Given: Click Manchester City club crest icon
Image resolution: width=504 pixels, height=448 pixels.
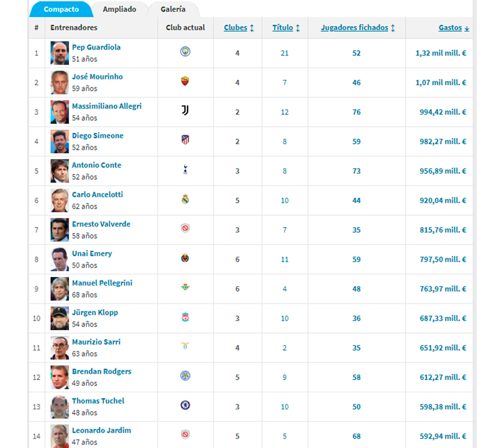Looking at the screenshot, I should (185, 52).
